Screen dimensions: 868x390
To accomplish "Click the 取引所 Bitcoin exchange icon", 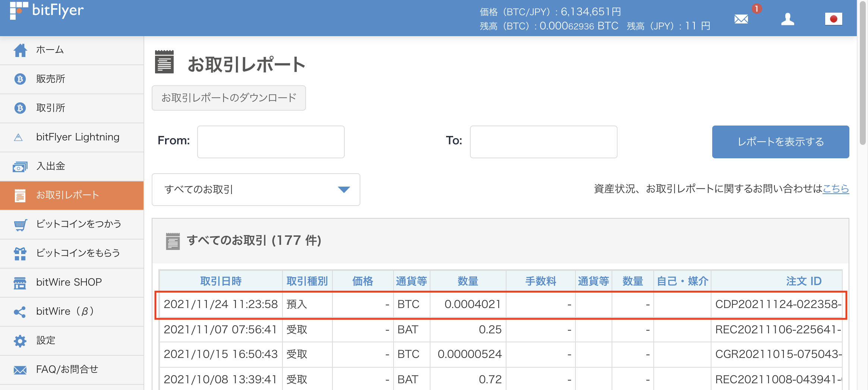I will [x=20, y=108].
